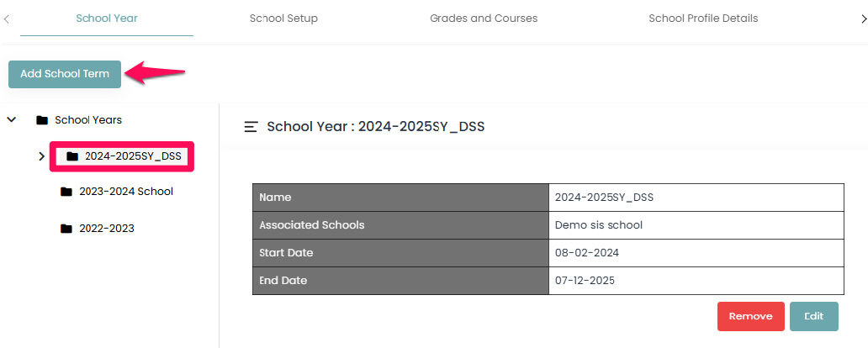
Task: Click the hamburger menu icon beside School Year heading
Action: pyautogui.click(x=251, y=127)
